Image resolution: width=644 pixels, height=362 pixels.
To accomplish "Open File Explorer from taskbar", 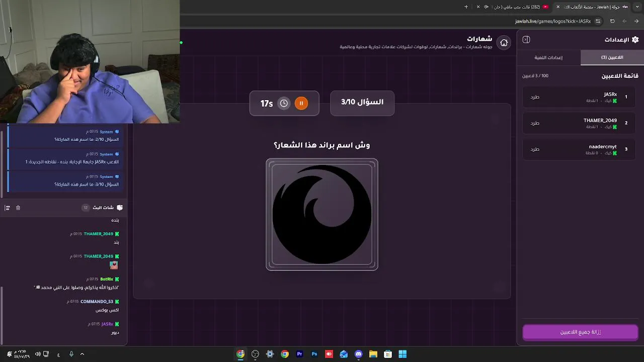I will [373, 354].
